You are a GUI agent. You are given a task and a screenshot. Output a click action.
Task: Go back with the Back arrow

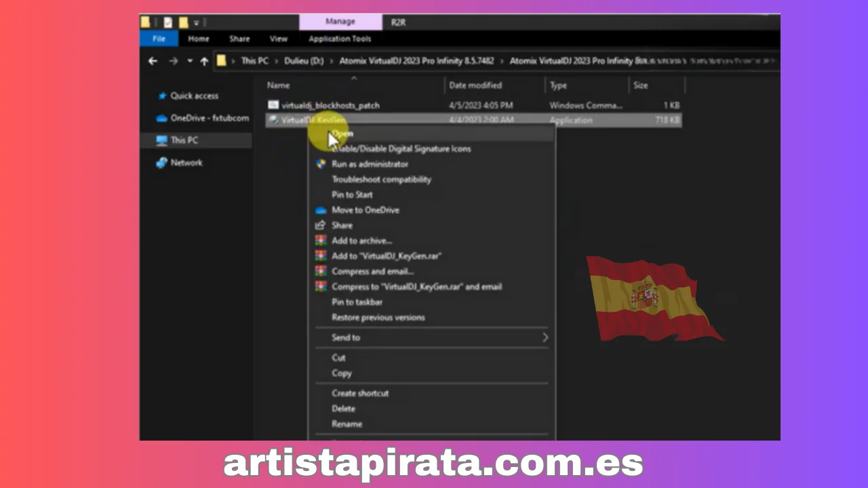pos(153,61)
